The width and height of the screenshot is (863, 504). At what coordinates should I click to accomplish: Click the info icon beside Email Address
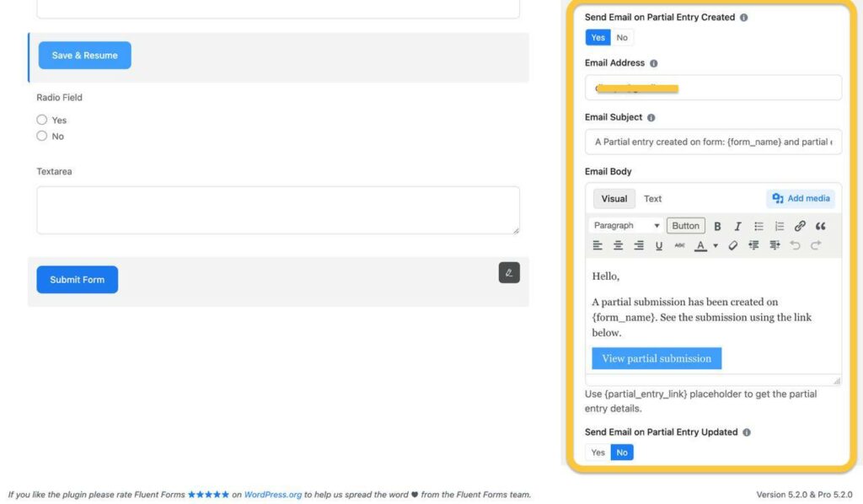(x=654, y=63)
